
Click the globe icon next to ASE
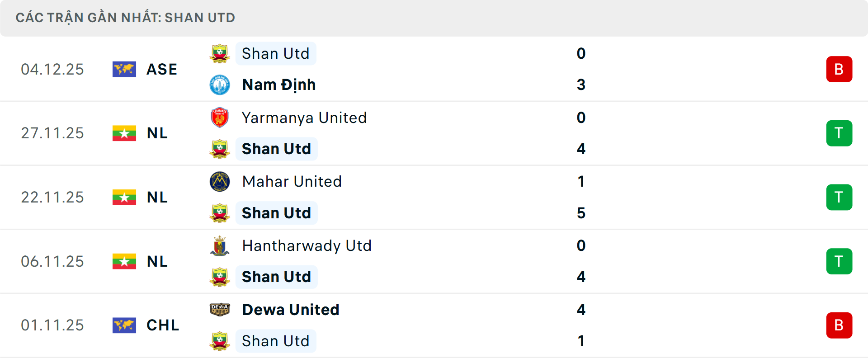coord(124,69)
